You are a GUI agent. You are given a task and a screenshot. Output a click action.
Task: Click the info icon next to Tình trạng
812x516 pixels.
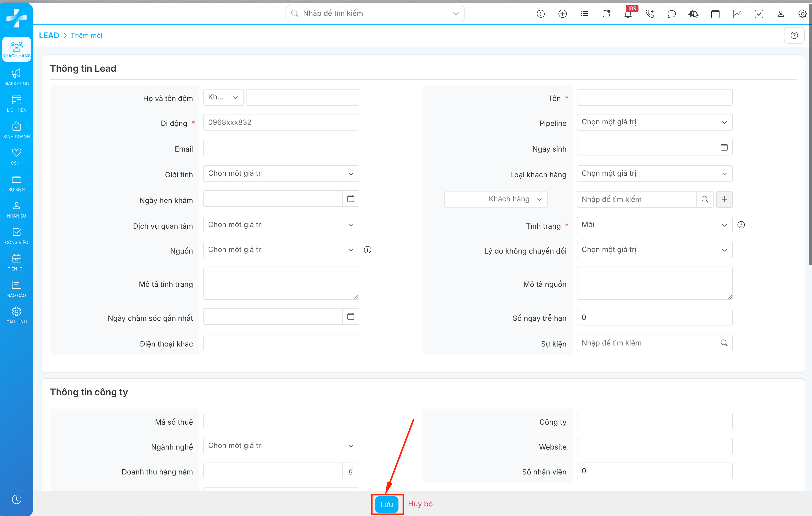click(741, 225)
